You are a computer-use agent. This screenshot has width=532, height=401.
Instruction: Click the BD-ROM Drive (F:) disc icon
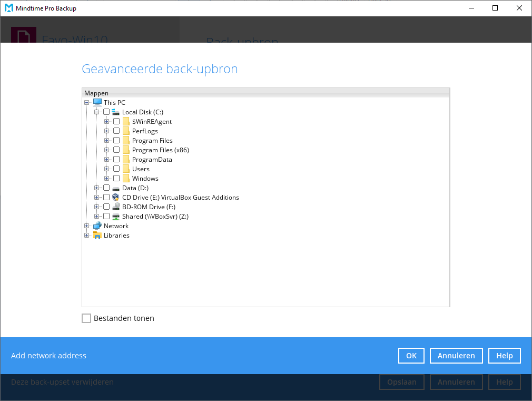[x=116, y=207]
